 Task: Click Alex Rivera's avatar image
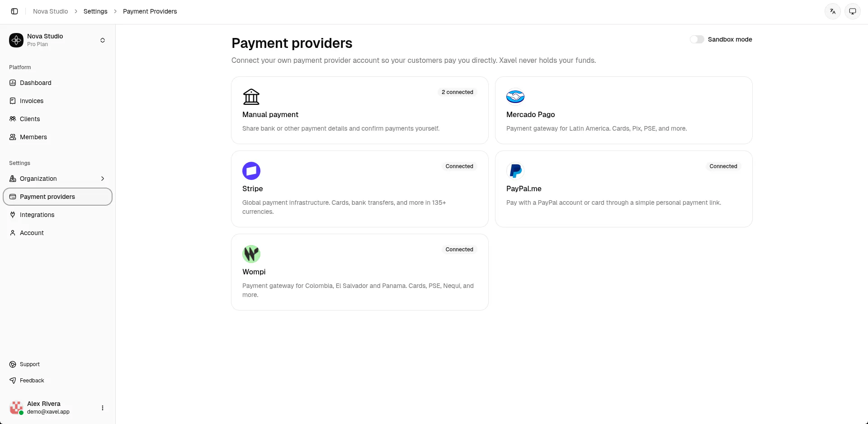(16, 408)
